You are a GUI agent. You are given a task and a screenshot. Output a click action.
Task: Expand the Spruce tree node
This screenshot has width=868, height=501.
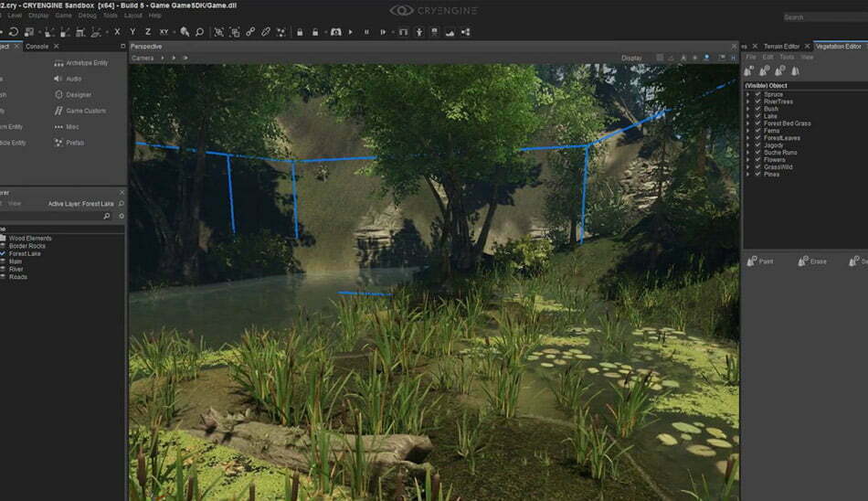coord(748,94)
